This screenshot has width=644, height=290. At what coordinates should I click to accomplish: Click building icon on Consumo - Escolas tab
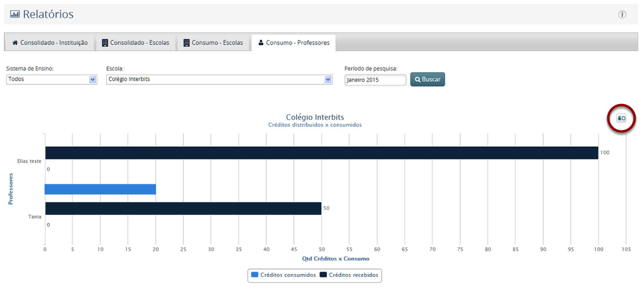pos(186,43)
